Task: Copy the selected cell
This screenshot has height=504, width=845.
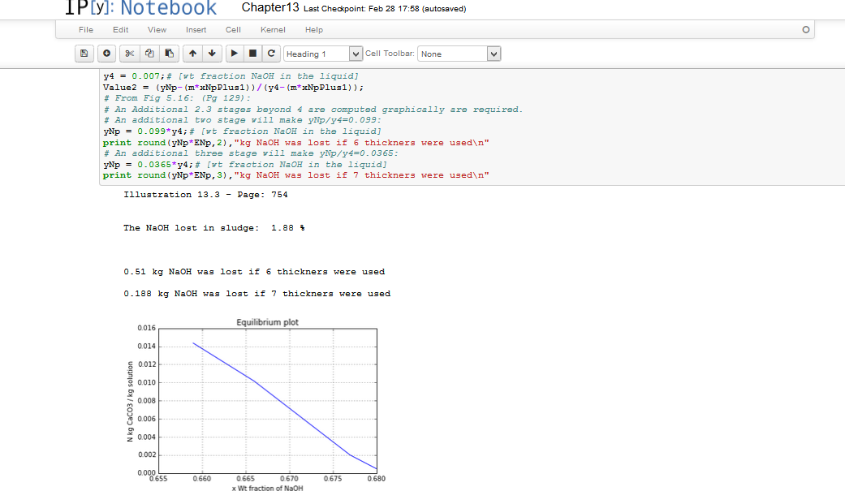Action: 150,54
